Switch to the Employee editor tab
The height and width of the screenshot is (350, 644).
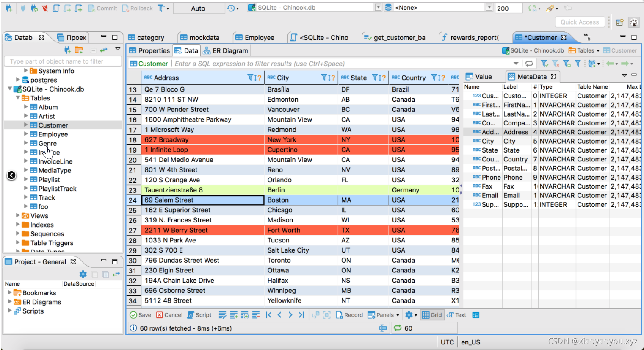tap(255, 37)
